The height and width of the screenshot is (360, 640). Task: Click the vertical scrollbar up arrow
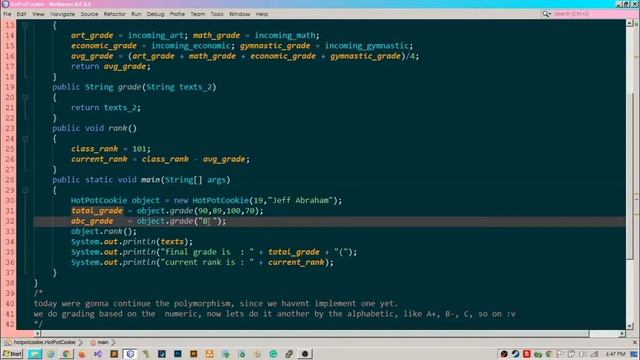[x=629, y=23]
